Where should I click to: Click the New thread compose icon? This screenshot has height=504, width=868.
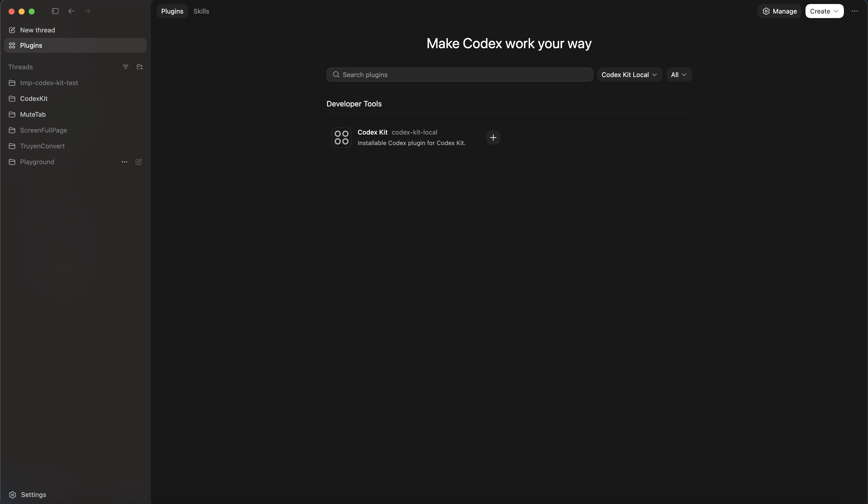(x=12, y=30)
